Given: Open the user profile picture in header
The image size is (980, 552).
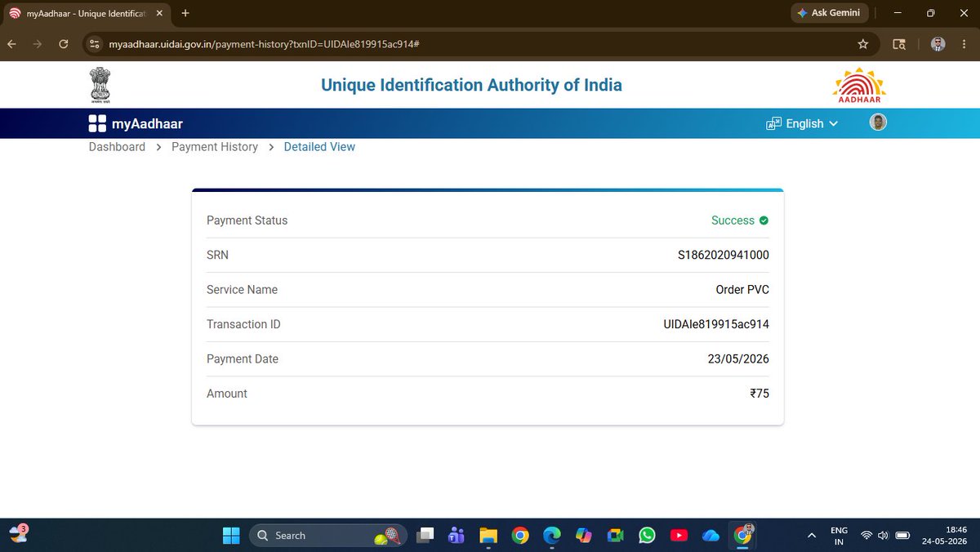Looking at the screenshot, I should [878, 122].
